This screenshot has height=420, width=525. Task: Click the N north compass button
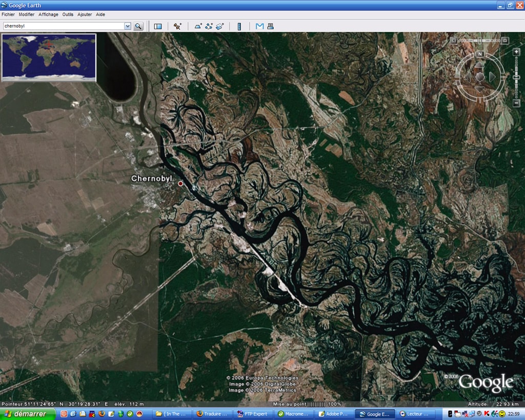coord(480,54)
